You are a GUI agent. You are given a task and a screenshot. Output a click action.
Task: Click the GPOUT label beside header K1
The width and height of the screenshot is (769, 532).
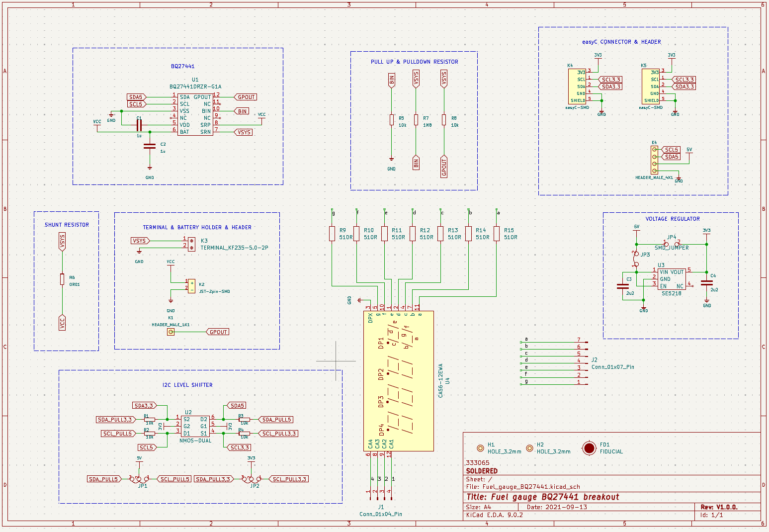218,332
